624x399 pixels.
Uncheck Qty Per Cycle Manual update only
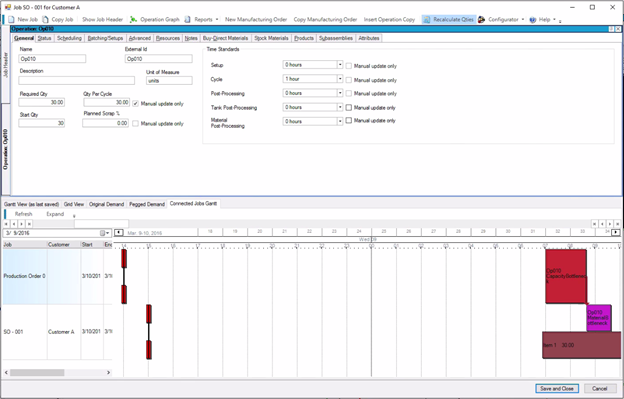135,103
